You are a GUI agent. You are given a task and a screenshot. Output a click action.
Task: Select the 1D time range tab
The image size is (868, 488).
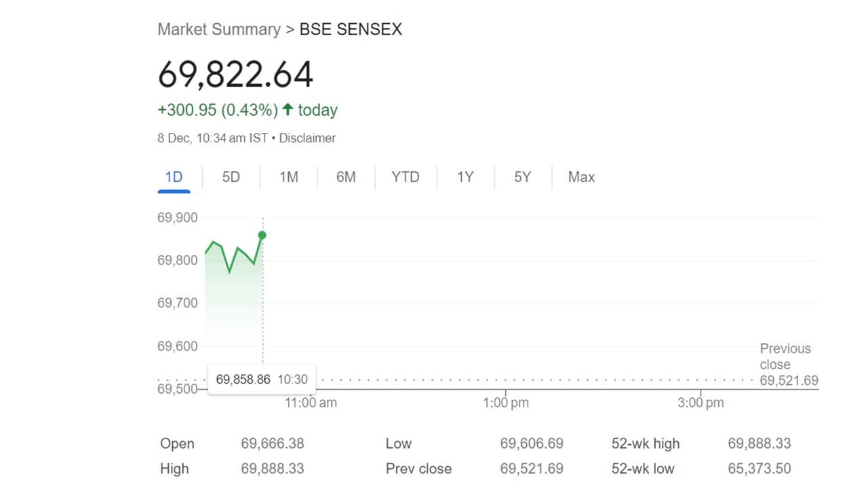(174, 178)
